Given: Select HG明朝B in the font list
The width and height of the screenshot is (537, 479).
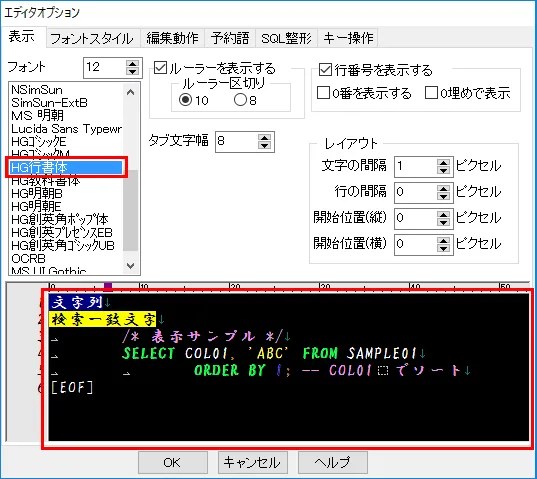Looking at the screenshot, I should pos(66,194).
